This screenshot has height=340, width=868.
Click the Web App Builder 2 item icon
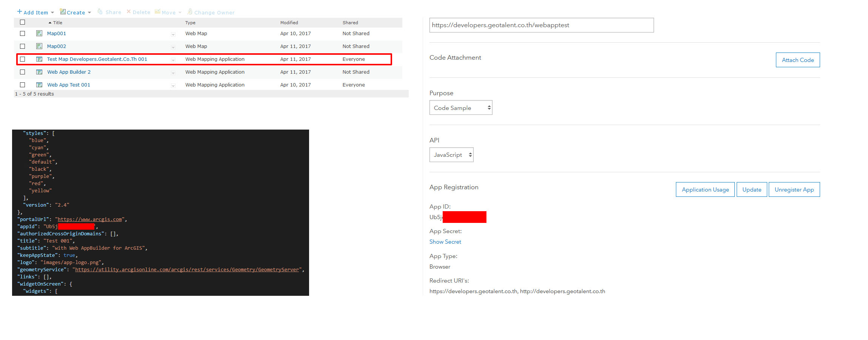coord(39,72)
